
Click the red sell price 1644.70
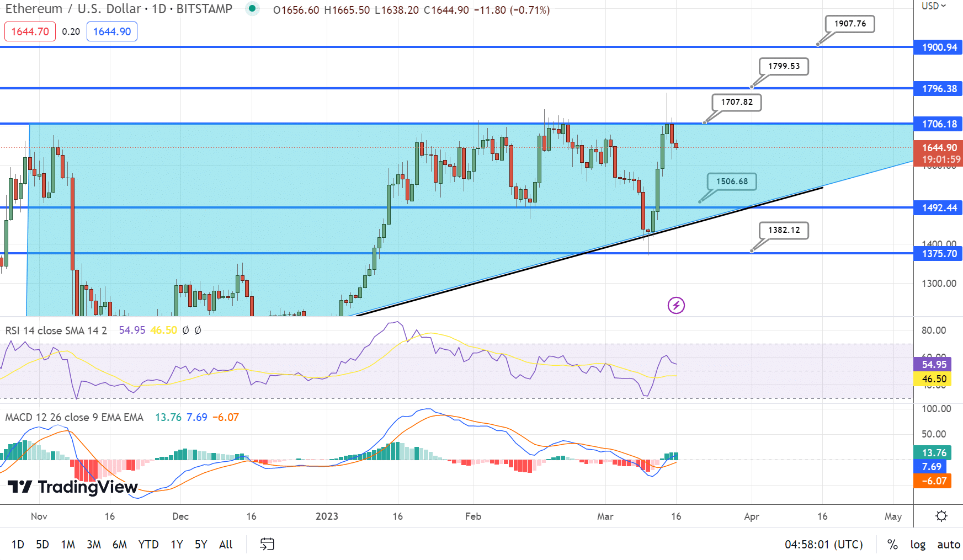click(x=30, y=31)
